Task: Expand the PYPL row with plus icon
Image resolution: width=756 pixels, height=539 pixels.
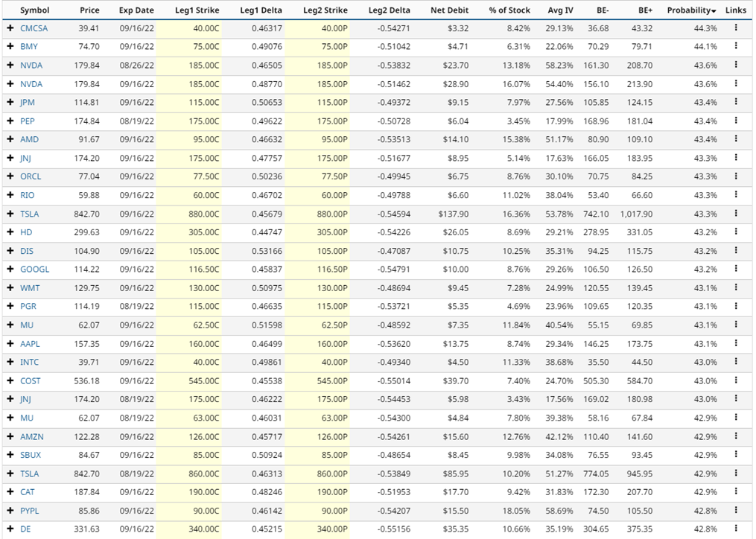Action: [10, 511]
